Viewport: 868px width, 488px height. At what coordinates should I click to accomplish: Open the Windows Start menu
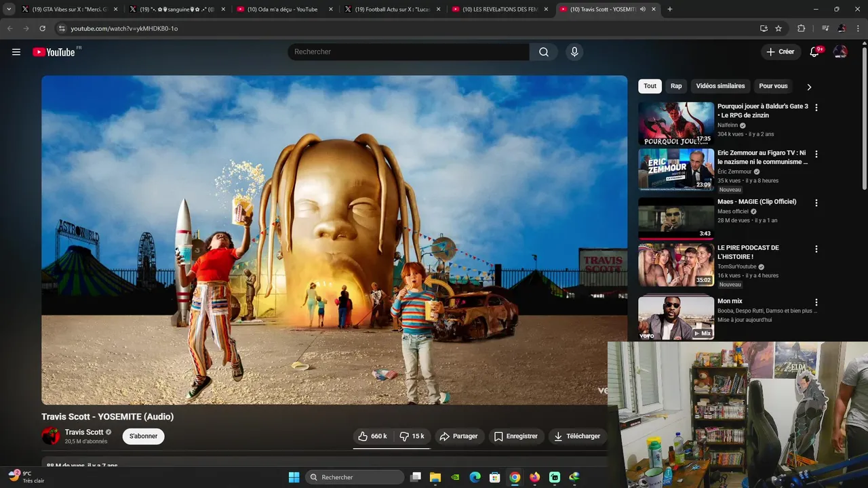[x=294, y=477]
